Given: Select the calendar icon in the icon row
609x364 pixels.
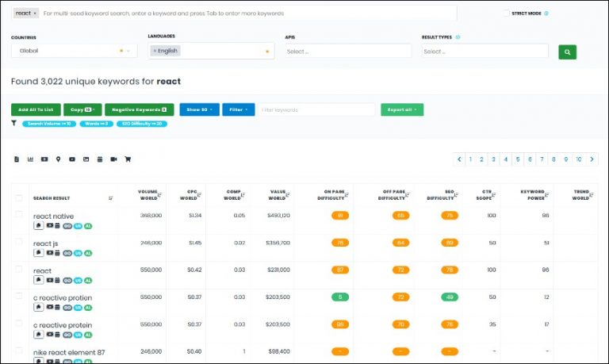Looking at the screenshot, I should pos(100,159).
